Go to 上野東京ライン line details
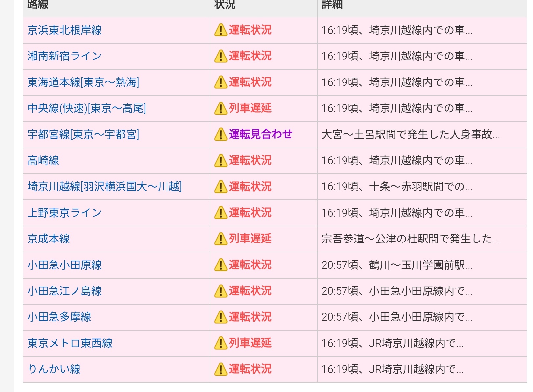The image size is (533, 392). [65, 213]
